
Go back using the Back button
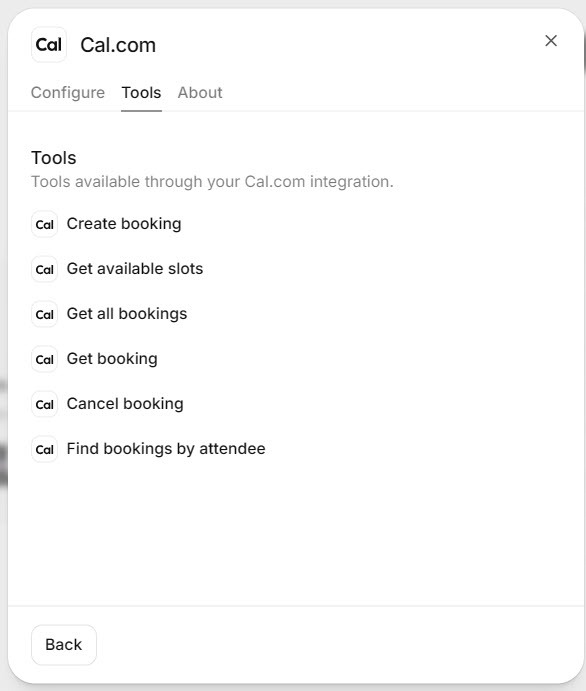coord(64,645)
